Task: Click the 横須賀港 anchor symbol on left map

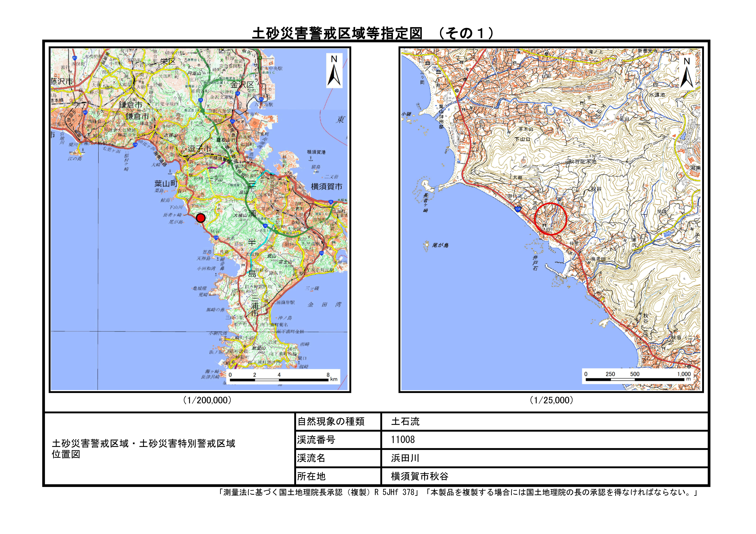Action: [x=311, y=159]
